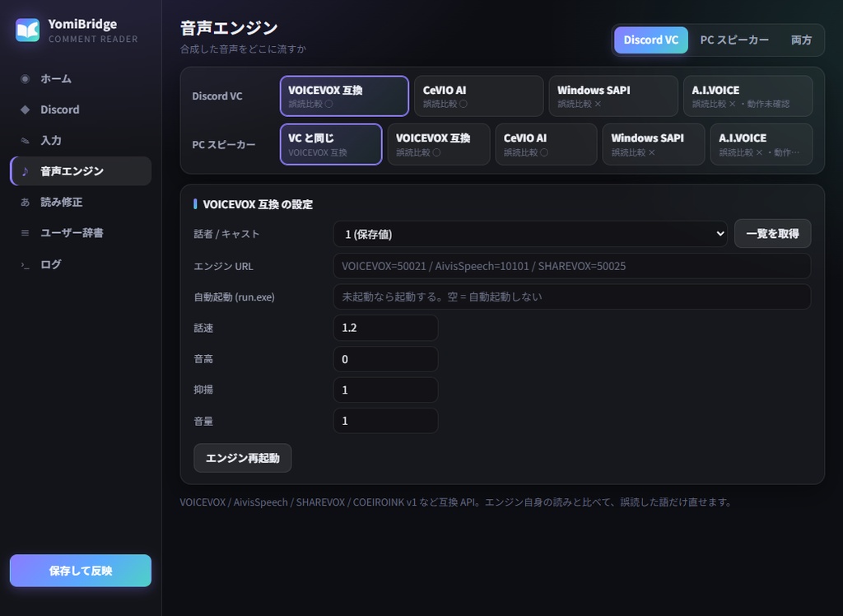Click the YomiBridge book logo icon
This screenshot has height=616, width=843.
pyautogui.click(x=27, y=30)
